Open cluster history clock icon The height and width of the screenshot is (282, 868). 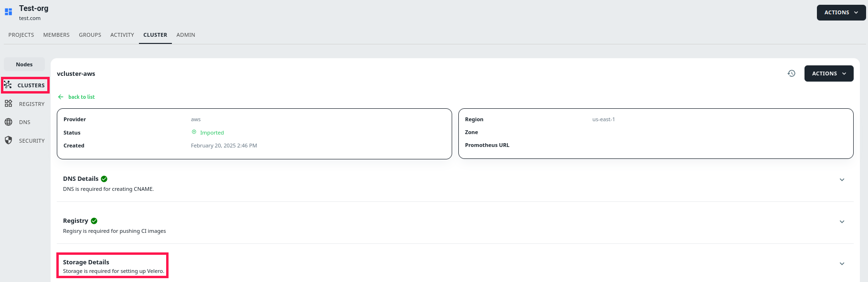click(x=791, y=73)
